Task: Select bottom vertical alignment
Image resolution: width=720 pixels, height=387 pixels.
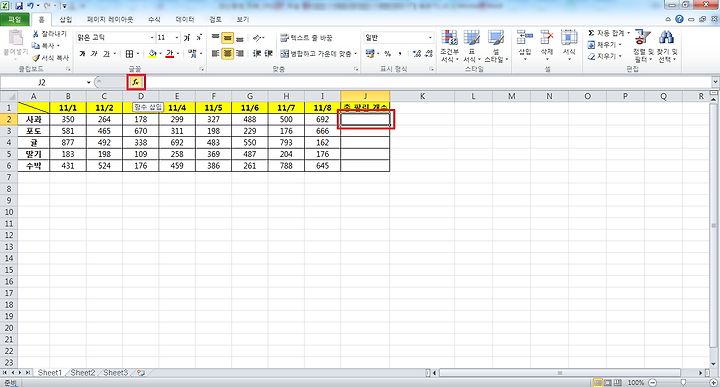Action: point(239,38)
